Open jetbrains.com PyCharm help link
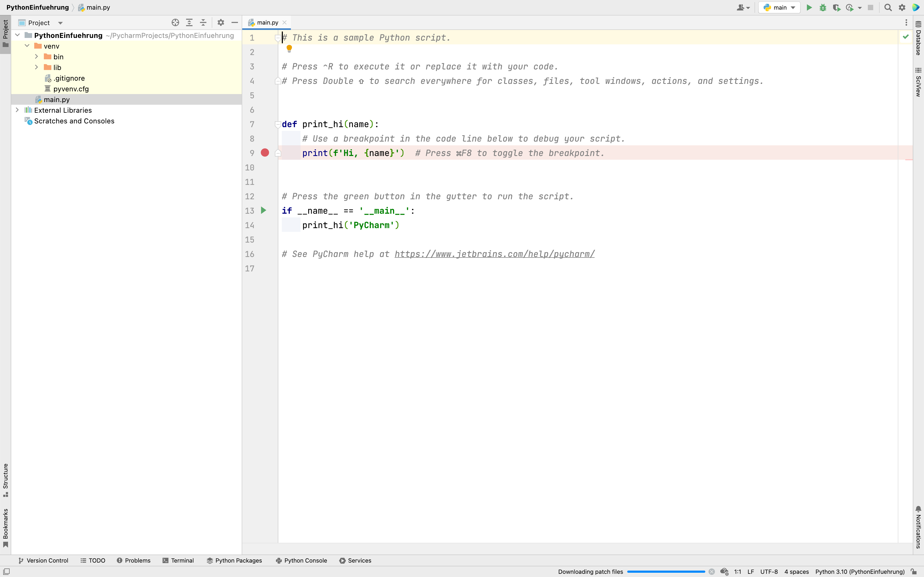The width and height of the screenshot is (924, 577). [x=494, y=254]
